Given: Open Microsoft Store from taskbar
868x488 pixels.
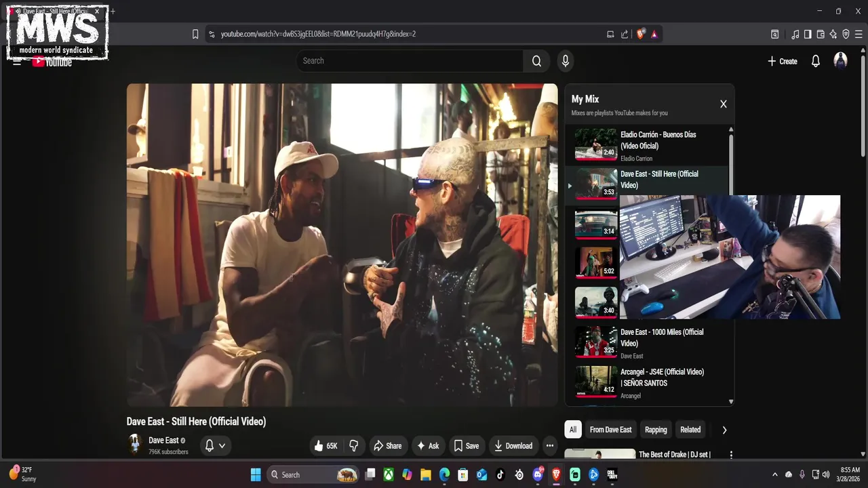Looking at the screenshot, I should [x=462, y=474].
